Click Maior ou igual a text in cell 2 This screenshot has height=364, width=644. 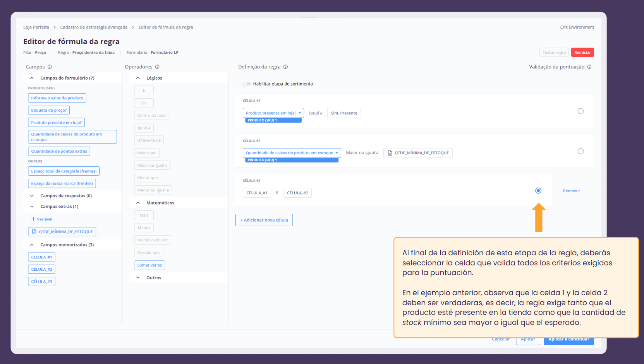(x=362, y=153)
